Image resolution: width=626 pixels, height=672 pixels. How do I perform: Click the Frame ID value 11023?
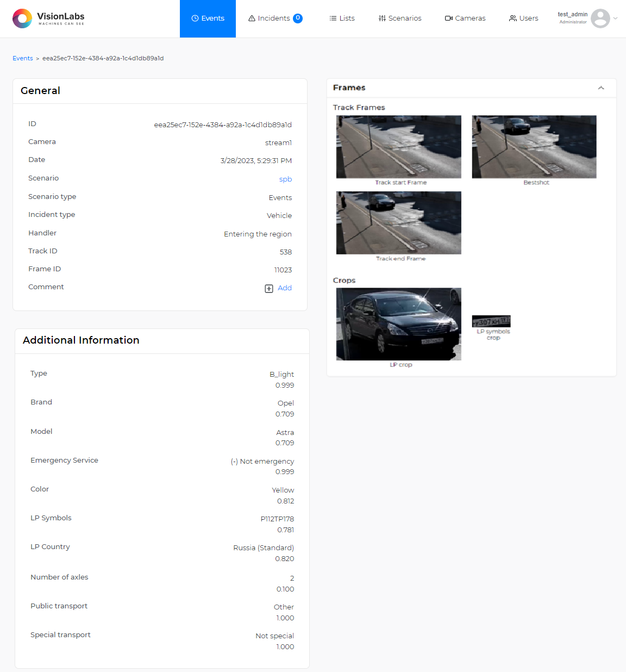tap(283, 270)
